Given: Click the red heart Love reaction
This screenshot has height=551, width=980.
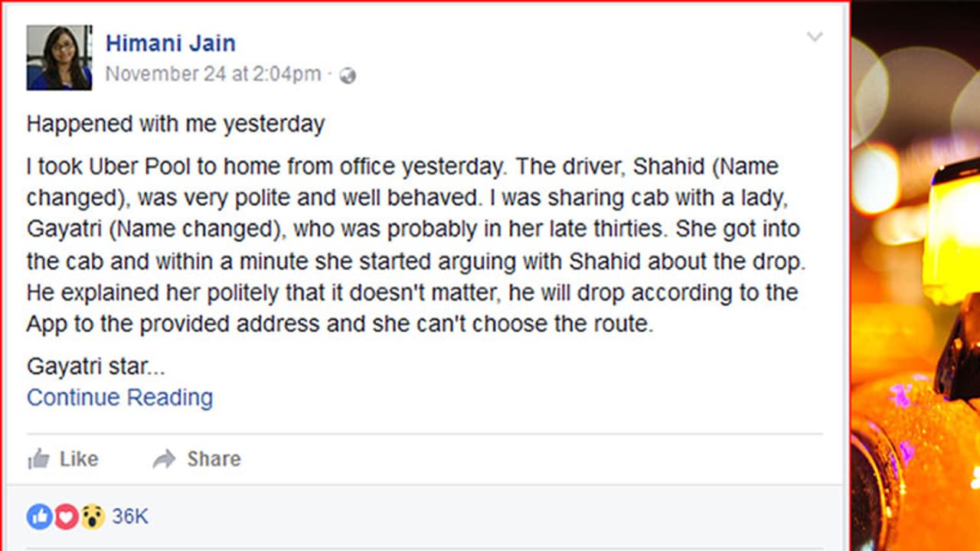Looking at the screenshot, I should pyautogui.click(x=66, y=517).
